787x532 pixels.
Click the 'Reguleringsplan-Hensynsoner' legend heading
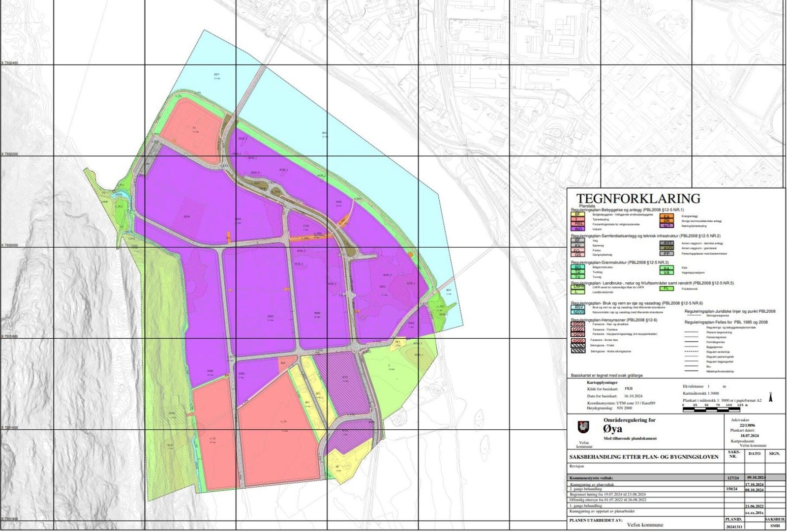pyautogui.click(x=614, y=320)
